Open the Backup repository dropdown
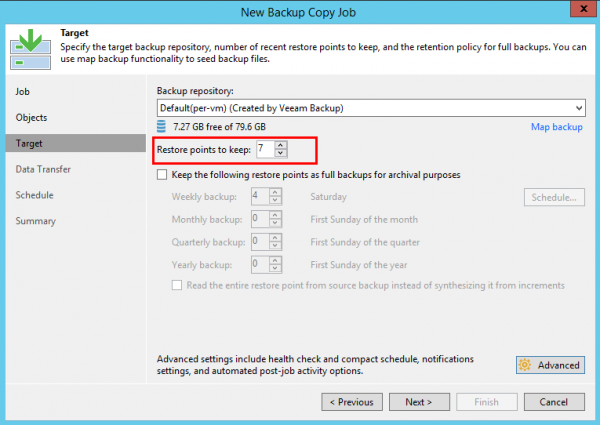The image size is (600, 425). coord(579,107)
